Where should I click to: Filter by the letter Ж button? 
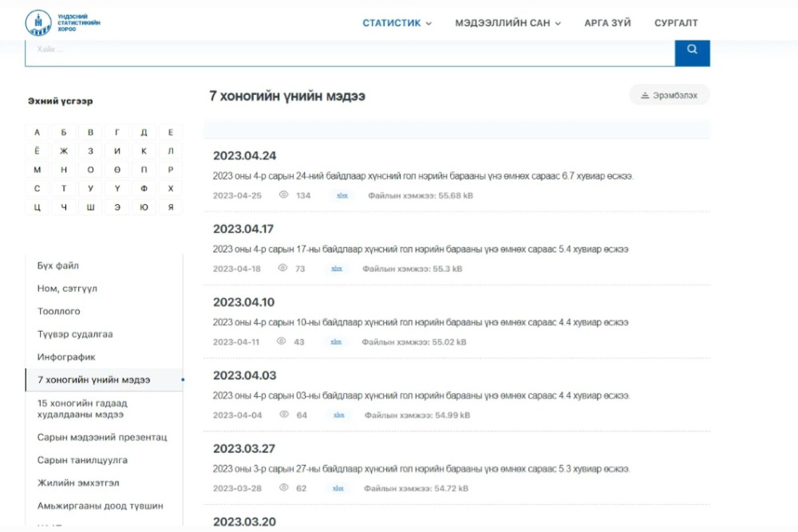[x=64, y=151]
